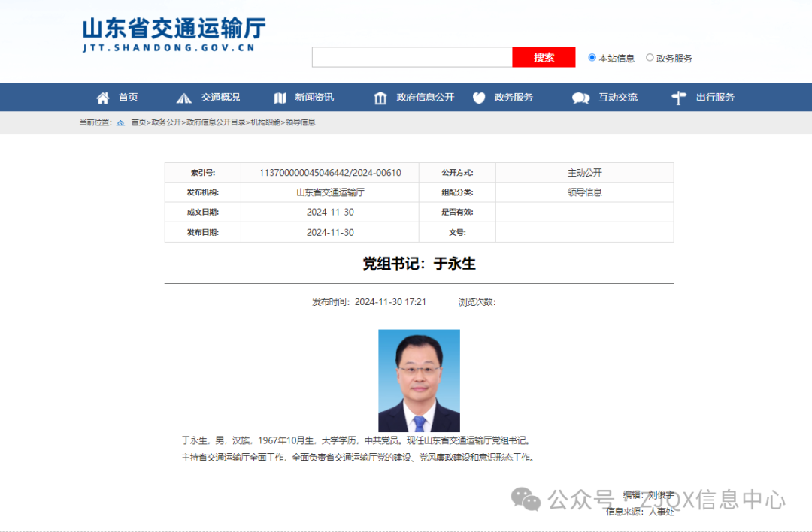Click the building icon beside 政府信息公开
The width and height of the screenshot is (812, 532).
(x=380, y=98)
